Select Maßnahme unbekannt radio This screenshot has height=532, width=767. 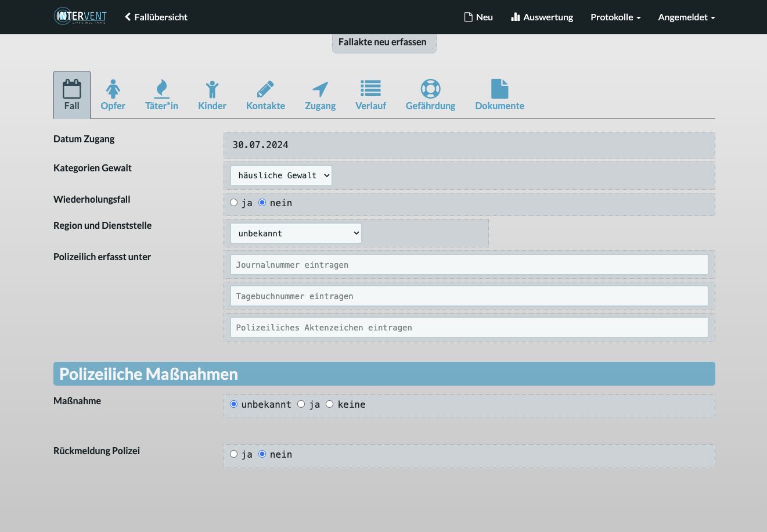point(234,404)
